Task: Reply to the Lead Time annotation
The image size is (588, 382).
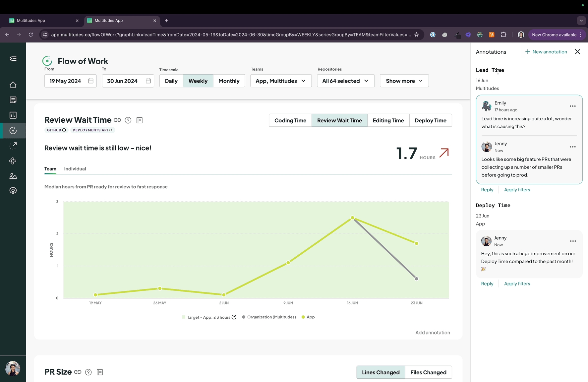Action: [487, 190]
